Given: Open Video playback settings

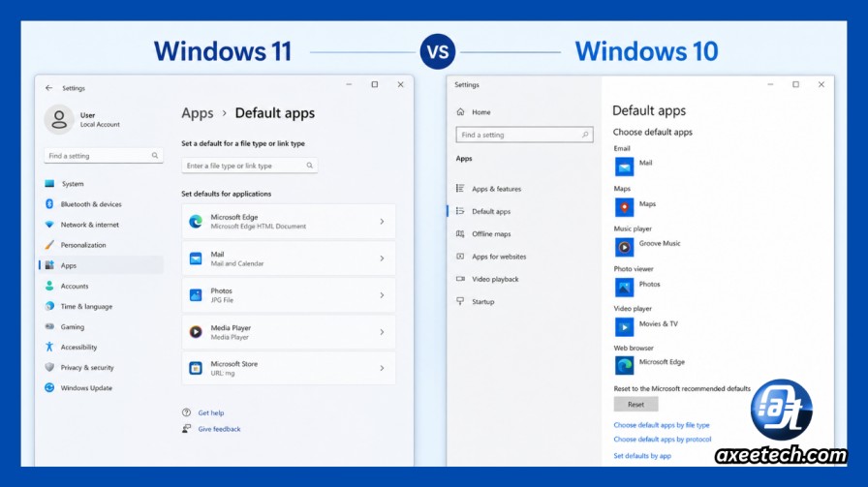Looking at the screenshot, I should pos(495,280).
